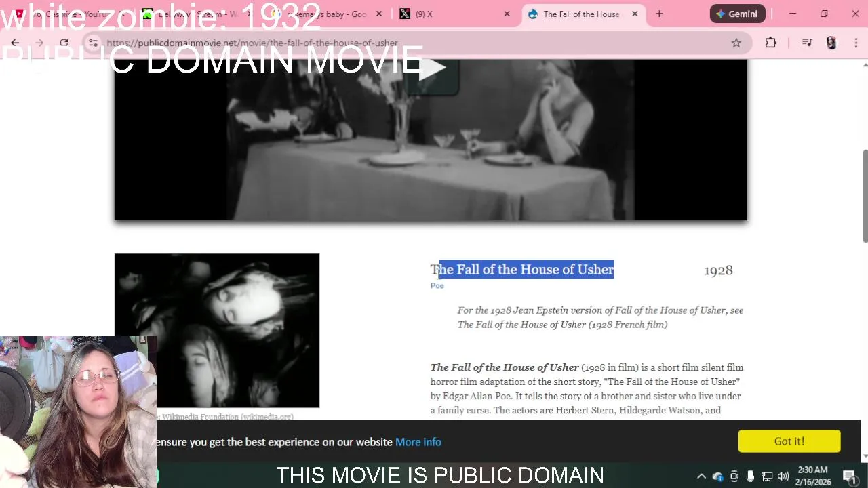Open the Poe tag link

(437, 286)
